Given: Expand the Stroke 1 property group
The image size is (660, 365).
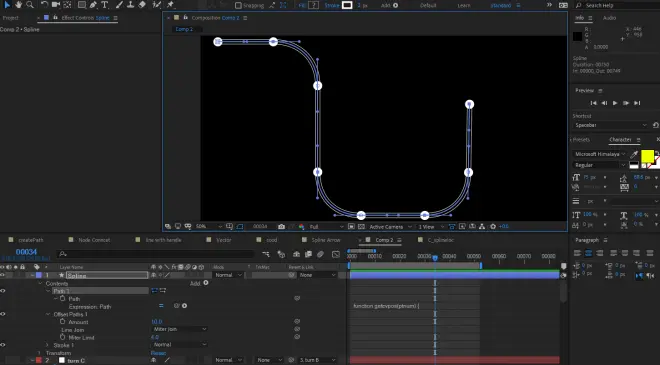Looking at the screenshot, I should click(x=47, y=345).
